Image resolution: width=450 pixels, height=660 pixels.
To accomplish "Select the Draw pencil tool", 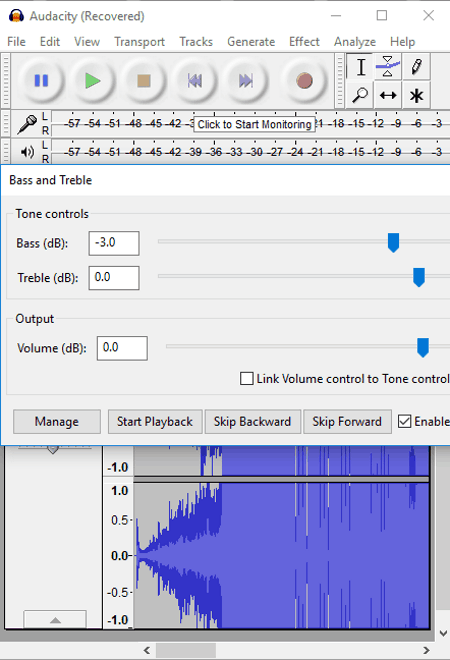I will [x=416, y=67].
